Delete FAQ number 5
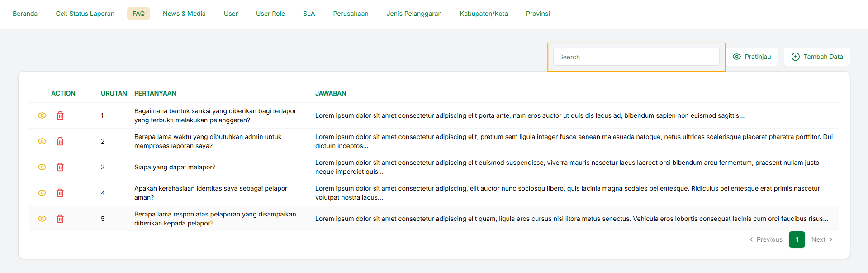868x273 pixels. [x=60, y=219]
